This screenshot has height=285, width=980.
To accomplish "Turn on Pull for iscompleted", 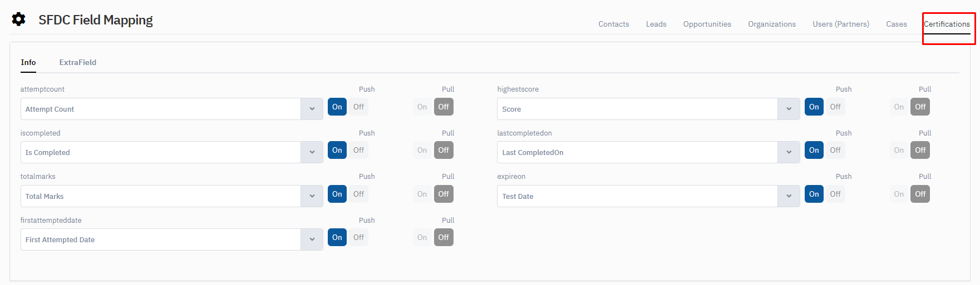I will click(x=422, y=150).
